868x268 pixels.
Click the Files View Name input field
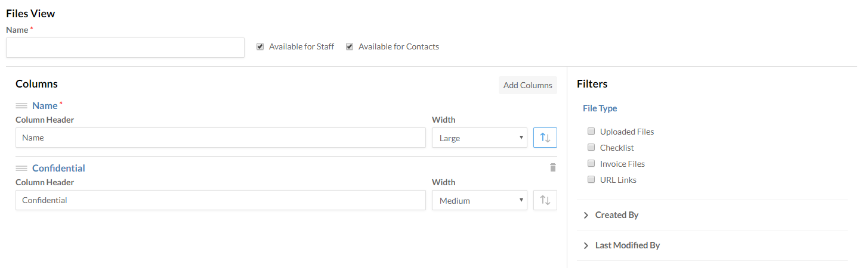(125, 48)
